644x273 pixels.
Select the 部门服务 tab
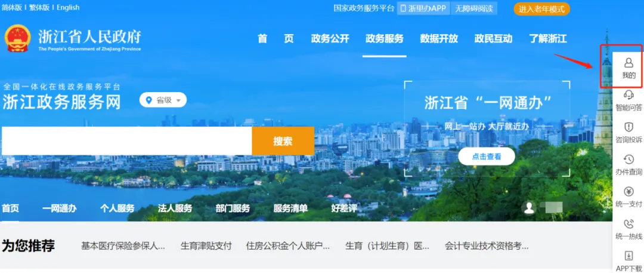(x=233, y=208)
